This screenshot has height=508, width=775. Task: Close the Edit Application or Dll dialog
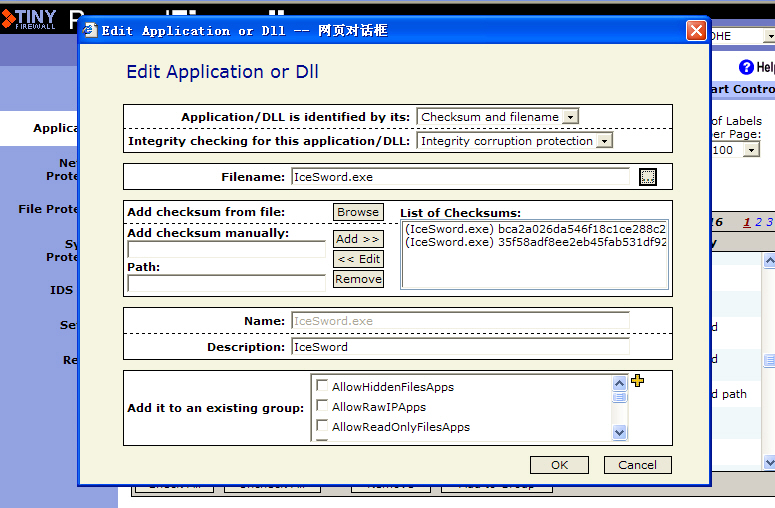(x=696, y=31)
